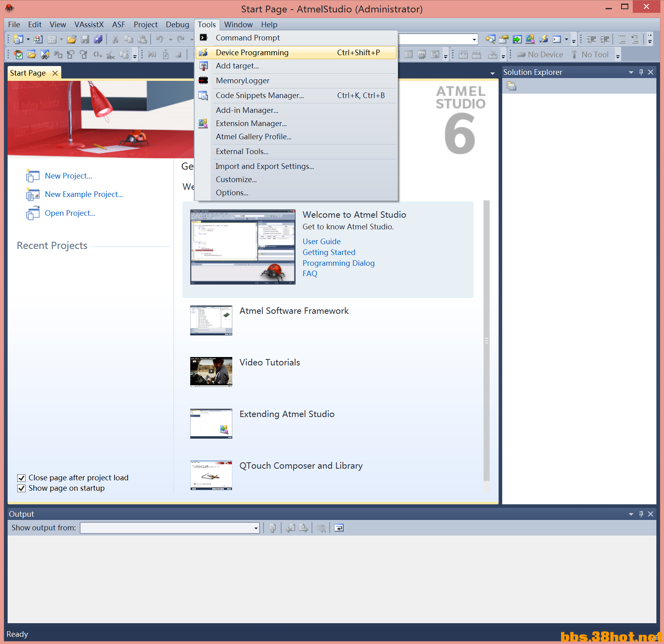Open the Solution Explorer window options arrow
The width and height of the screenshot is (664, 644).
pyautogui.click(x=631, y=72)
